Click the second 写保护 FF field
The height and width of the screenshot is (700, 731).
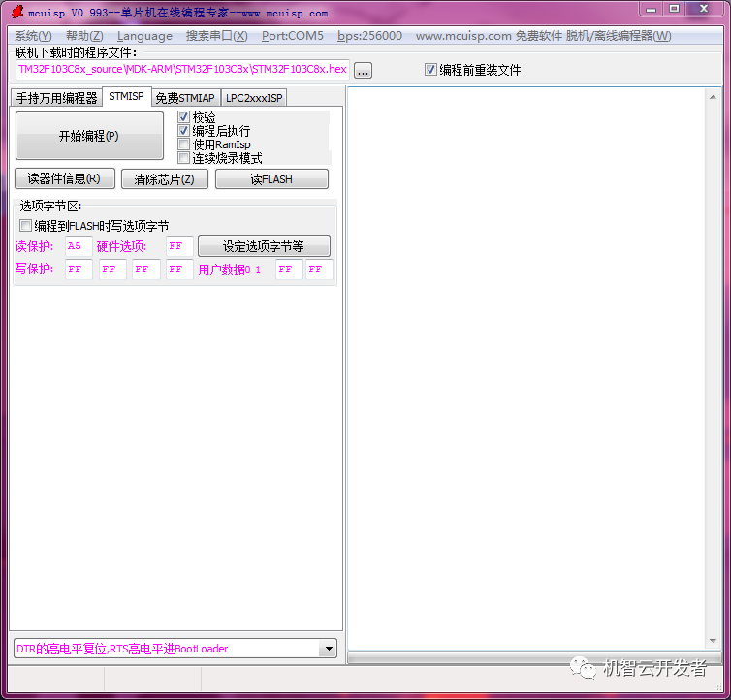tap(112, 270)
